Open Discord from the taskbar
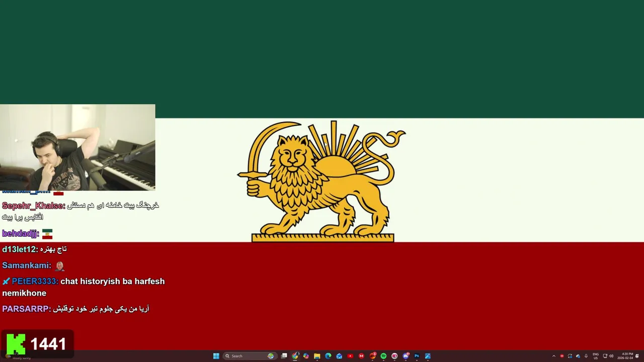The image size is (644, 362). coord(406,356)
